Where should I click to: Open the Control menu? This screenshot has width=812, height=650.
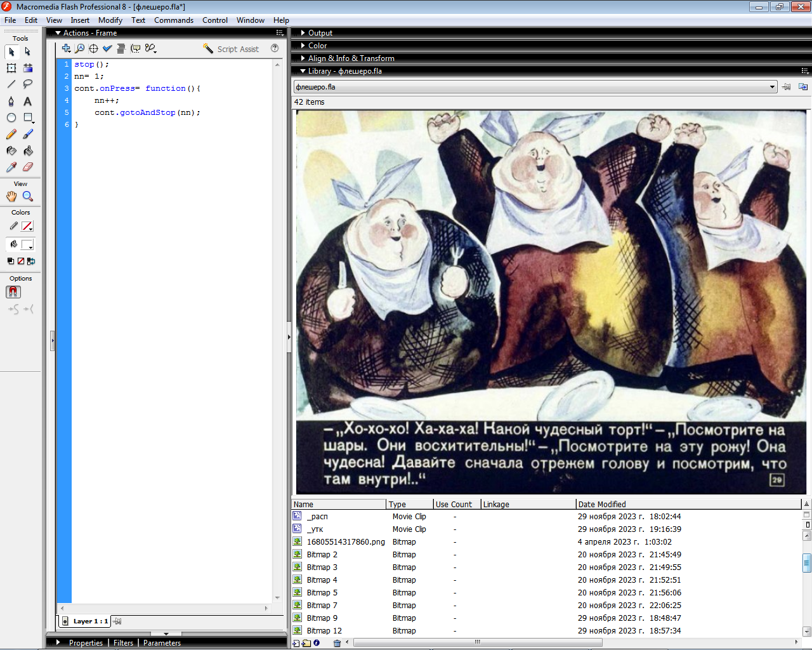tap(215, 20)
